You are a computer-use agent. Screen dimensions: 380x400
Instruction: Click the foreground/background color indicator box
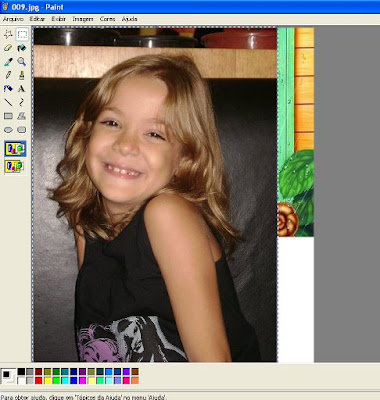(8, 376)
